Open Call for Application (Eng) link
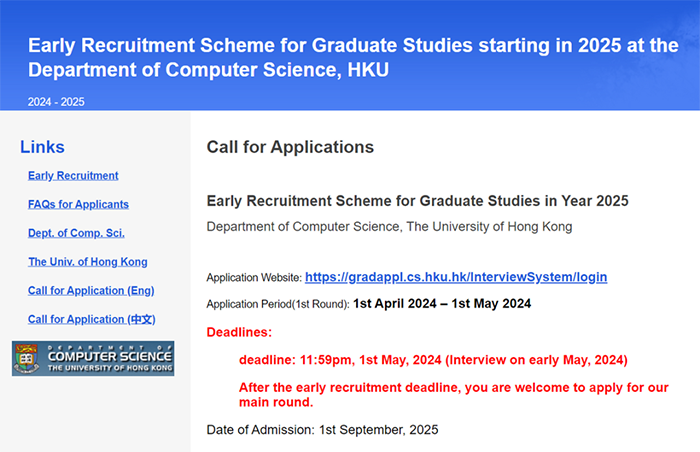Screen dimensions: 700x452 point(91,290)
